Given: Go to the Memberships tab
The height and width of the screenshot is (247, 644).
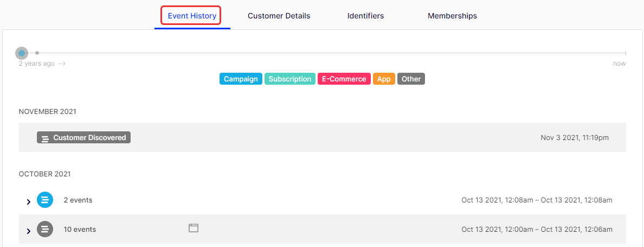Looking at the screenshot, I should pos(452,16).
